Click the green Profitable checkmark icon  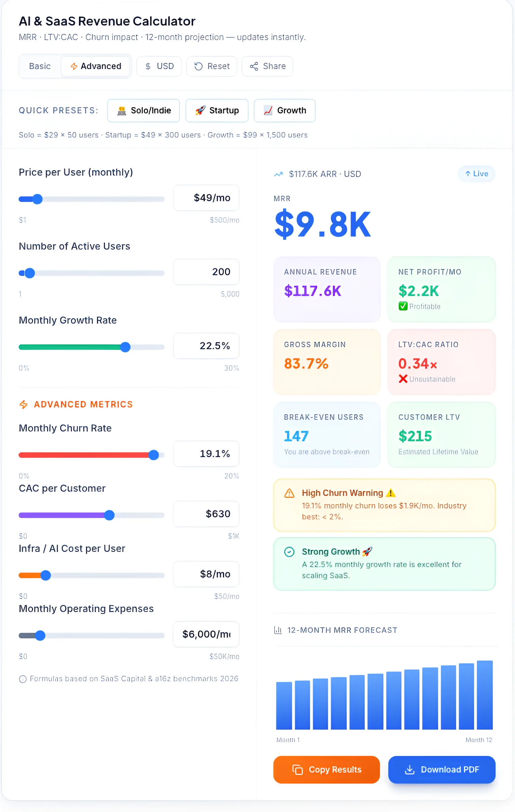403,306
